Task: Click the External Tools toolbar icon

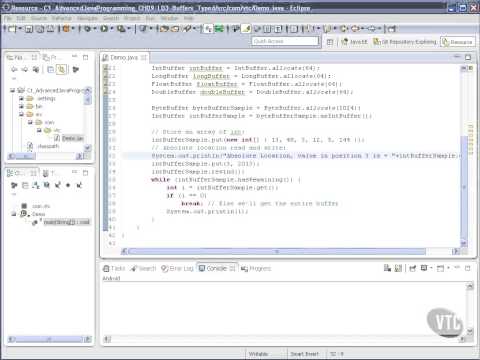Action: click(121, 29)
